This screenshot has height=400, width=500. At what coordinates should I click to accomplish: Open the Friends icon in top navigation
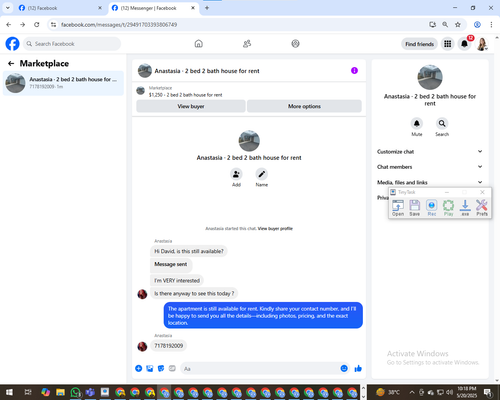247,44
